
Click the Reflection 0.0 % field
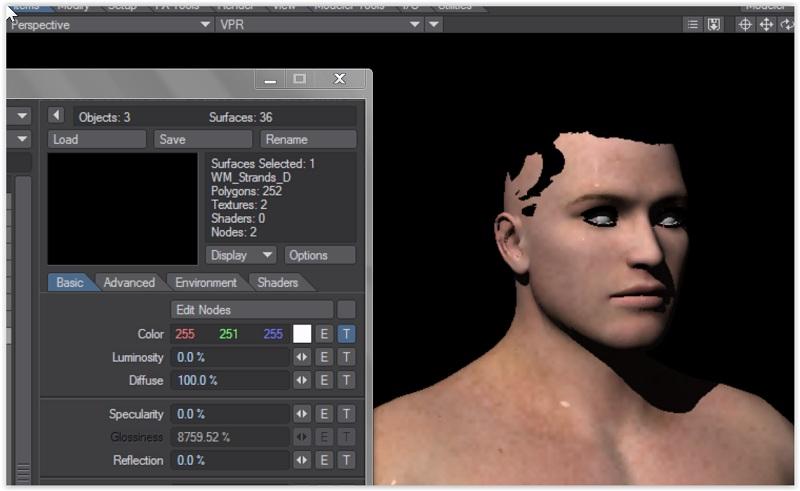[230, 460]
